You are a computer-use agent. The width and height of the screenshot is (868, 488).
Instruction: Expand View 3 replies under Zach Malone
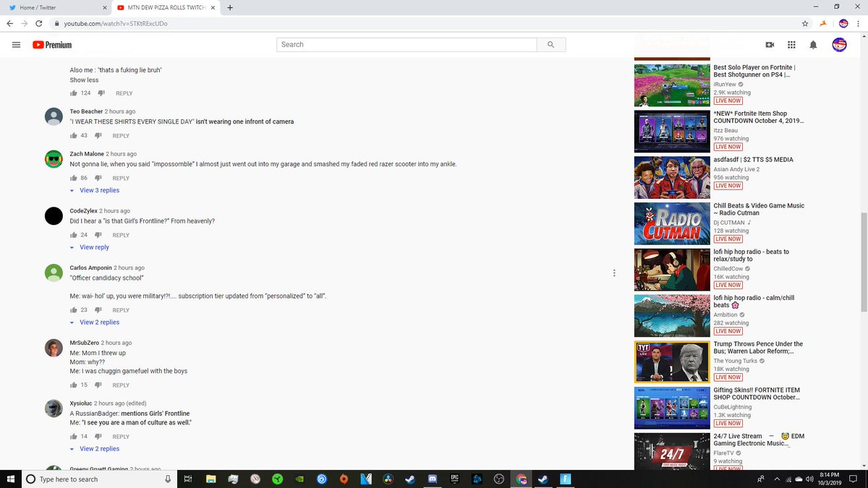(x=95, y=191)
